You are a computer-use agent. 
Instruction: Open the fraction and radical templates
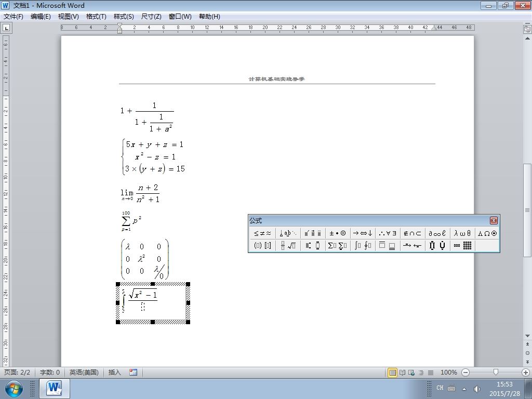coord(288,245)
